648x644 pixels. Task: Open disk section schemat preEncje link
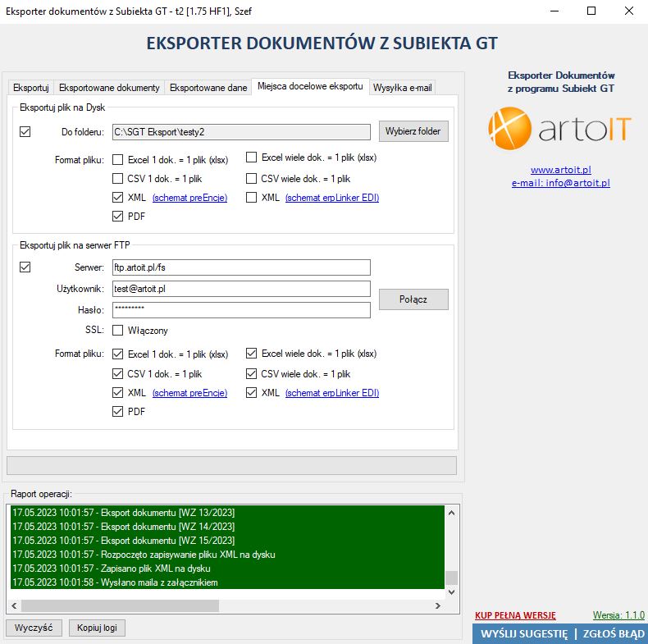(x=189, y=198)
